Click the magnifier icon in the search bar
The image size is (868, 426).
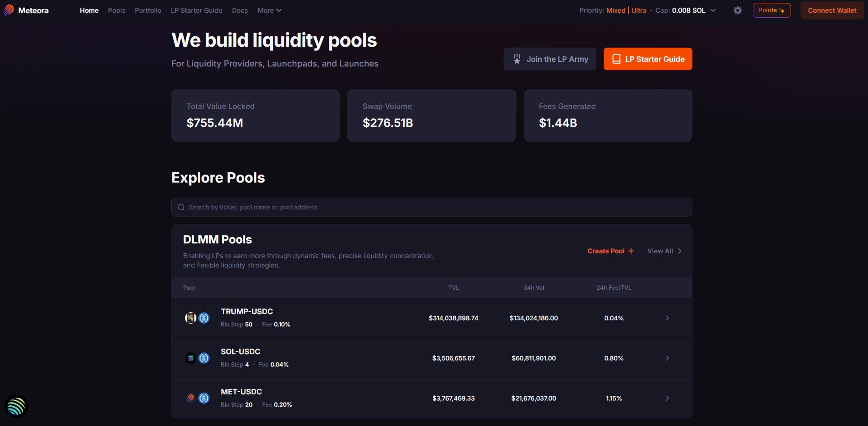point(181,207)
